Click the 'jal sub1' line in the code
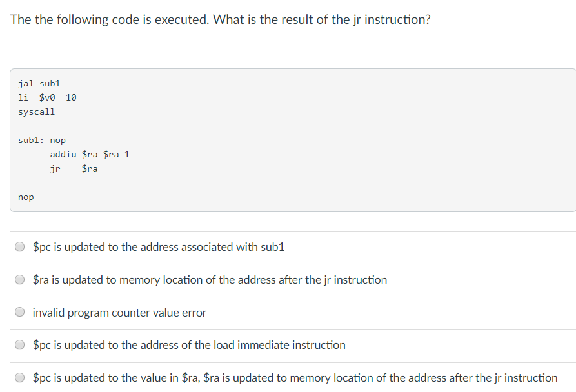Image resolution: width=576 pixels, height=392 pixels. pyautogui.click(x=41, y=83)
